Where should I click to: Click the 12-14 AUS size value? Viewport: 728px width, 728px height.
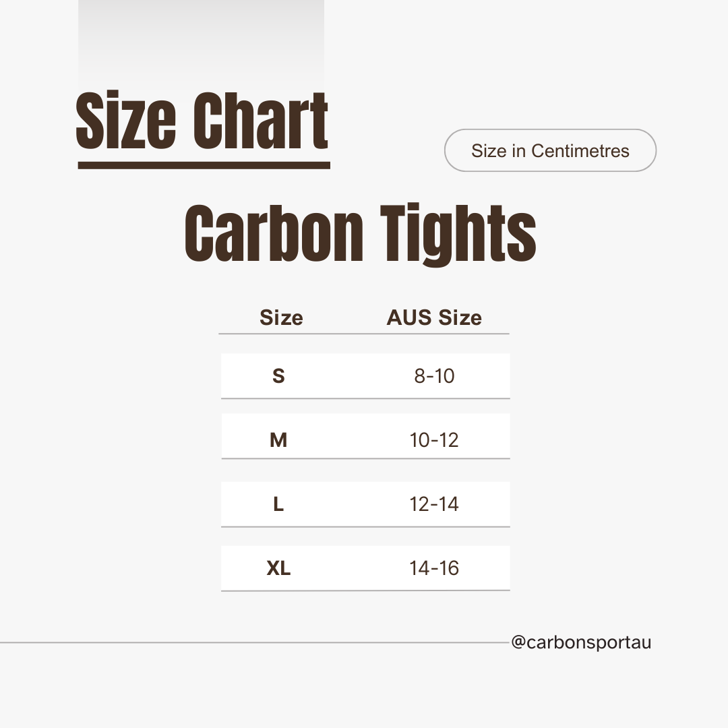pyautogui.click(x=434, y=504)
